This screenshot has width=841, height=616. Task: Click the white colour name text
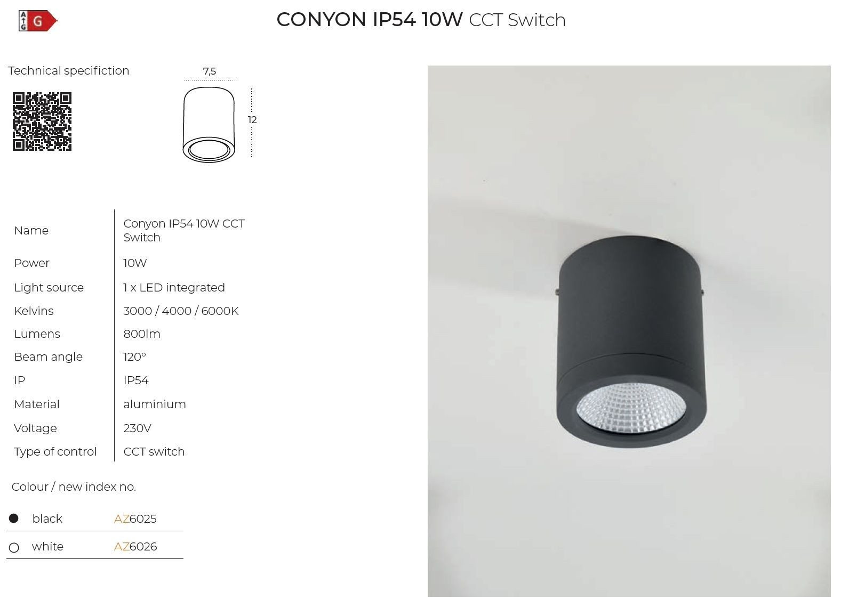point(47,546)
